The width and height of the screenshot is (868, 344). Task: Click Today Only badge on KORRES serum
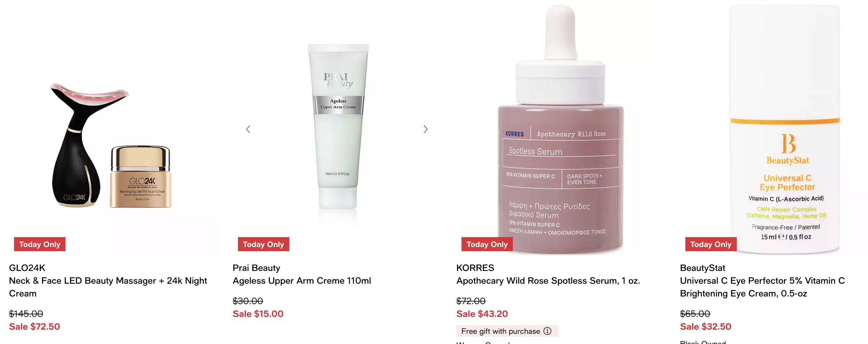tap(487, 244)
